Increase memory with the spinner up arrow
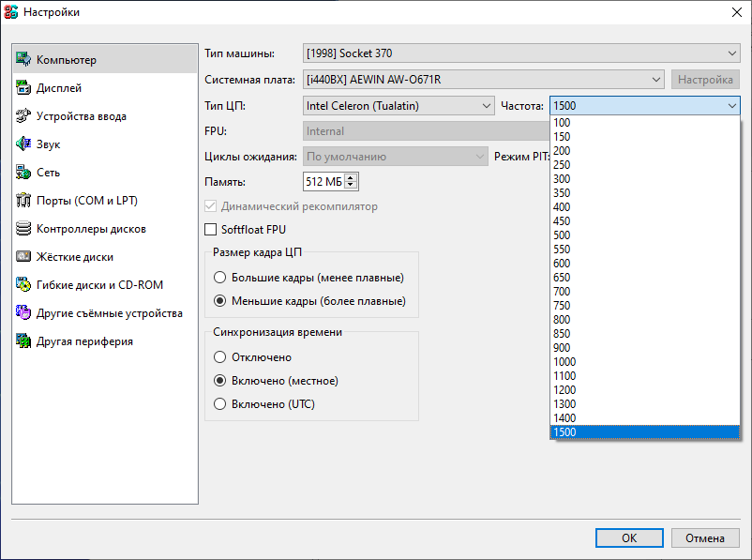 [351, 176]
